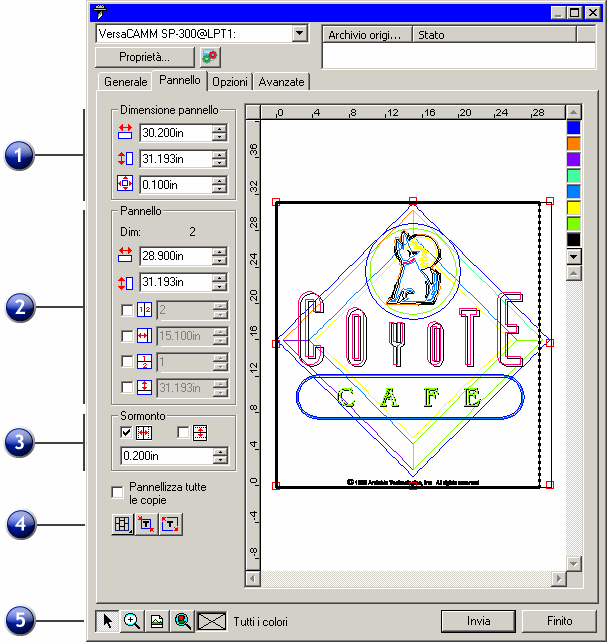Click the uniform column width icon

pyautogui.click(x=144, y=336)
